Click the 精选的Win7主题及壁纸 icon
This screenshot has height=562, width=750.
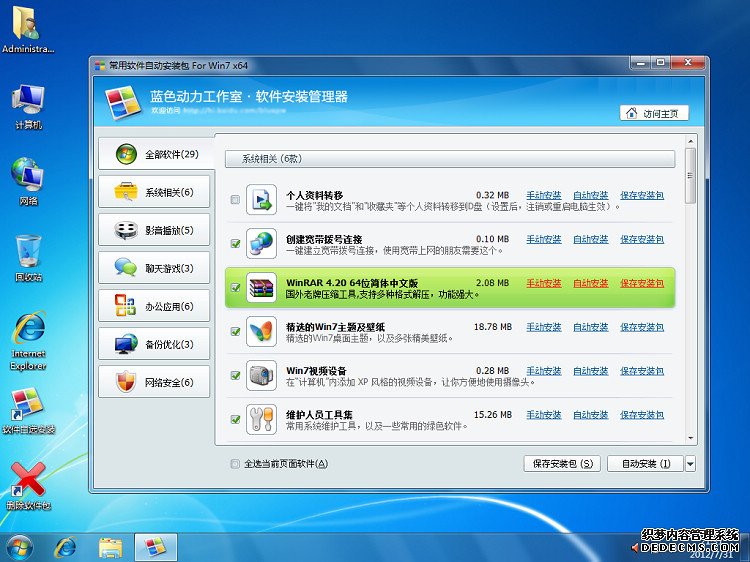pos(262,331)
